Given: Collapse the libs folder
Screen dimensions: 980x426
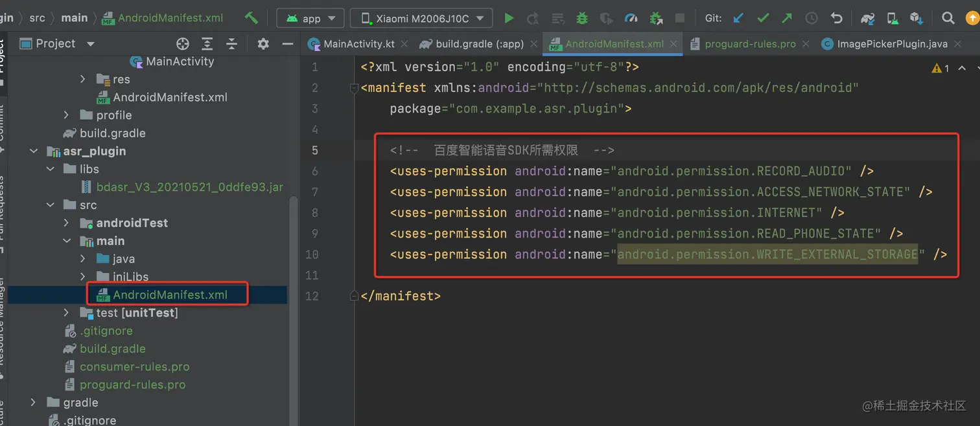Looking at the screenshot, I should (50, 169).
